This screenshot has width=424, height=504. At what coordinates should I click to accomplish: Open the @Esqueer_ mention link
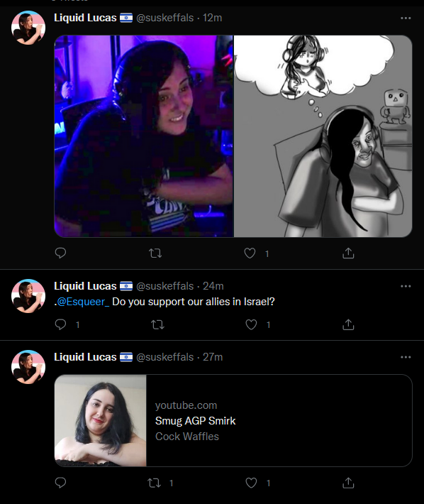click(83, 302)
